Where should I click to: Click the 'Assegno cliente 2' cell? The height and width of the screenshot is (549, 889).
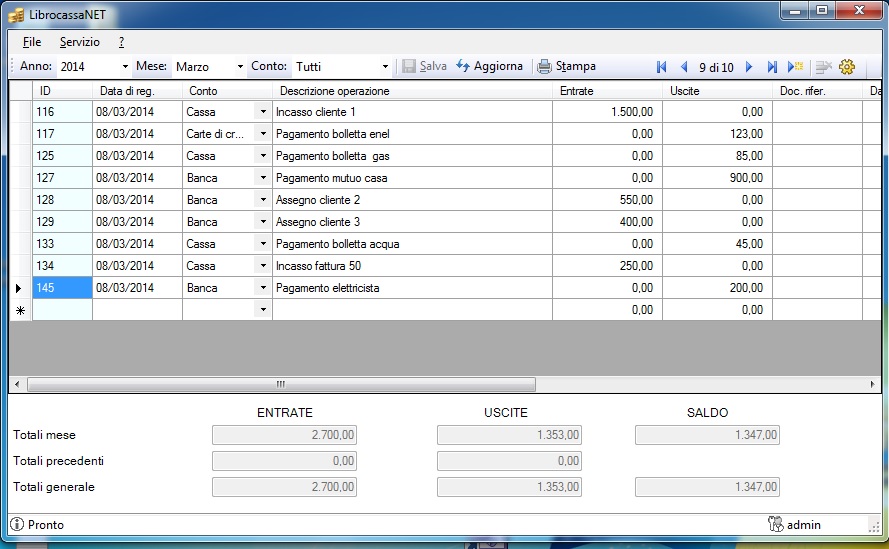(x=412, y=200)
